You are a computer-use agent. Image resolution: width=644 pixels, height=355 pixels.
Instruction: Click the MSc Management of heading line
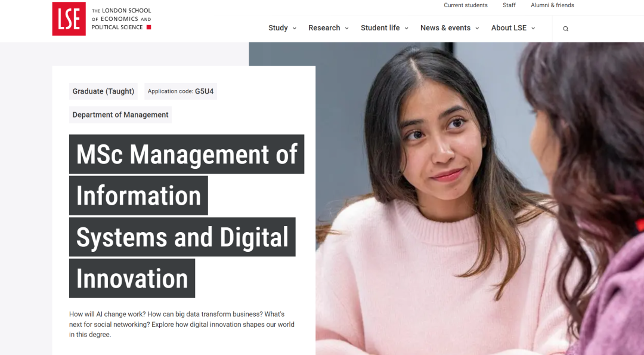pos(187,154)
